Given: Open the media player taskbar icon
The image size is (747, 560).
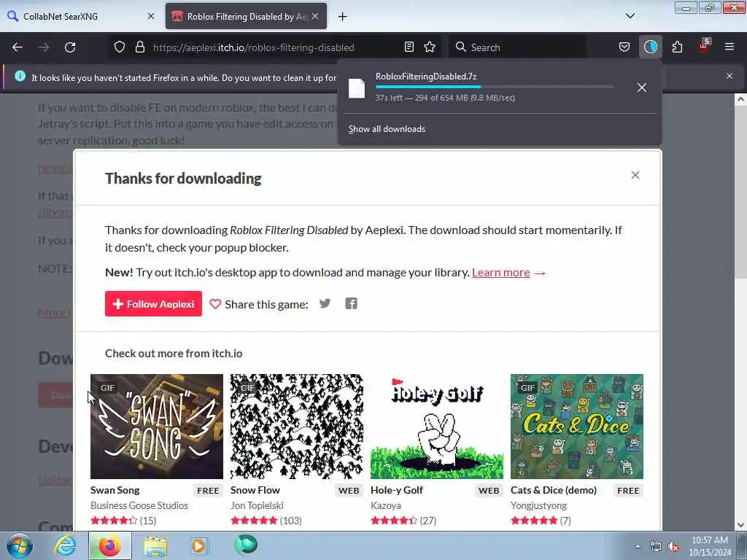Looking at the screenshot, I should click(199, 546).
